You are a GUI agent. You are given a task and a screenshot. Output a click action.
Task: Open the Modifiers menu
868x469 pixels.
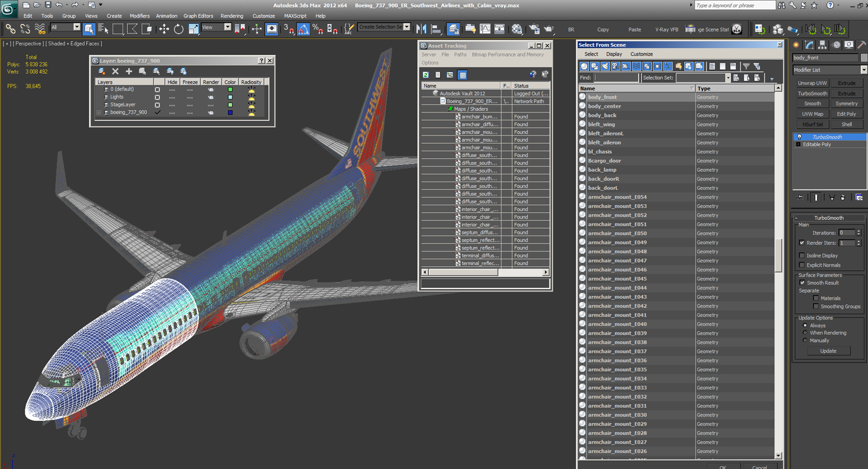[140, 16]
